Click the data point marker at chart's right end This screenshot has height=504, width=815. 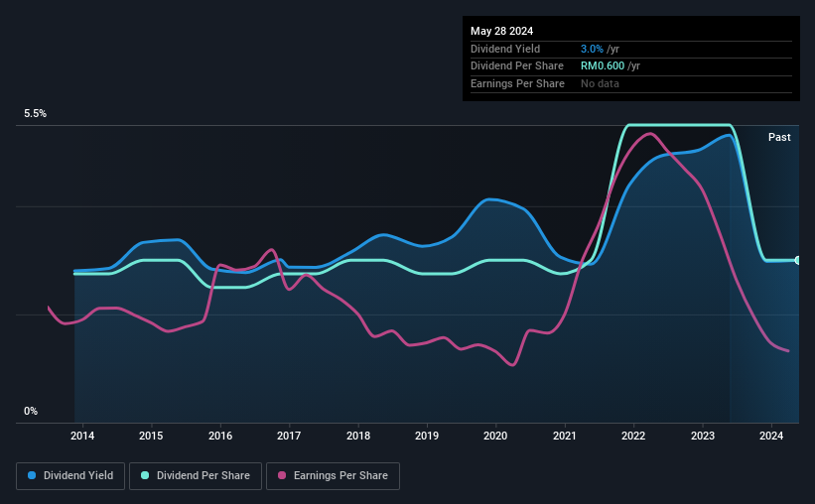[x=798, y=260]
